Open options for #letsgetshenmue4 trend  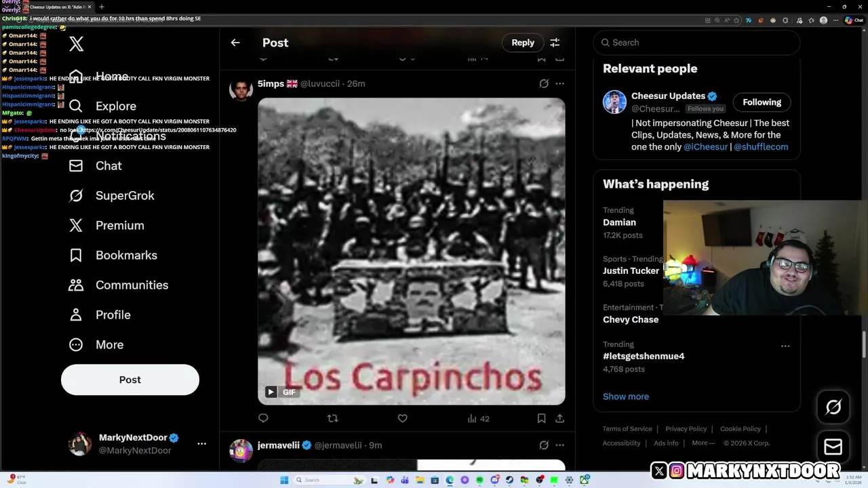pyautogui.click(x=785, y=346)
